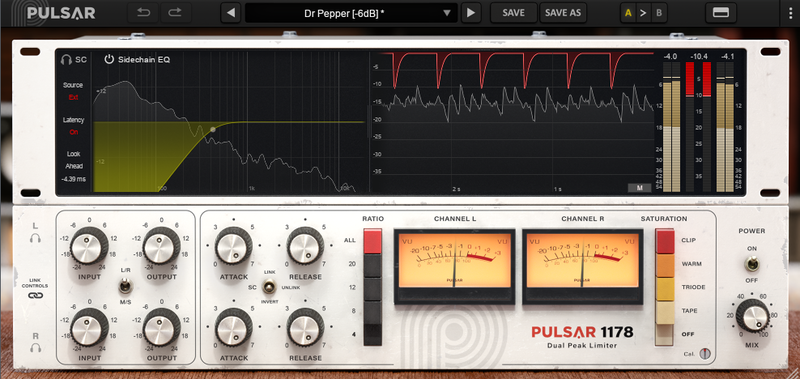
Task: Toggle sidechain listen headphone icon
Action: click(65, 59)
